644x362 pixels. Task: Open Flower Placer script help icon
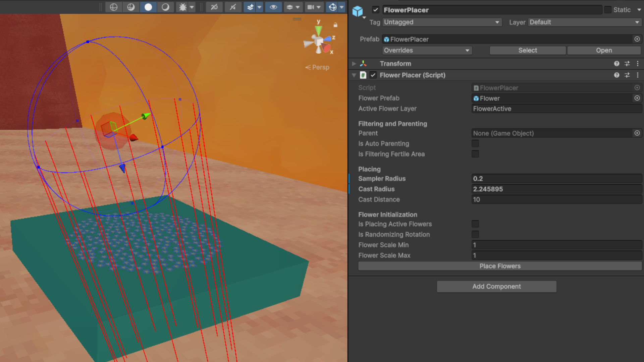[616, 75]
